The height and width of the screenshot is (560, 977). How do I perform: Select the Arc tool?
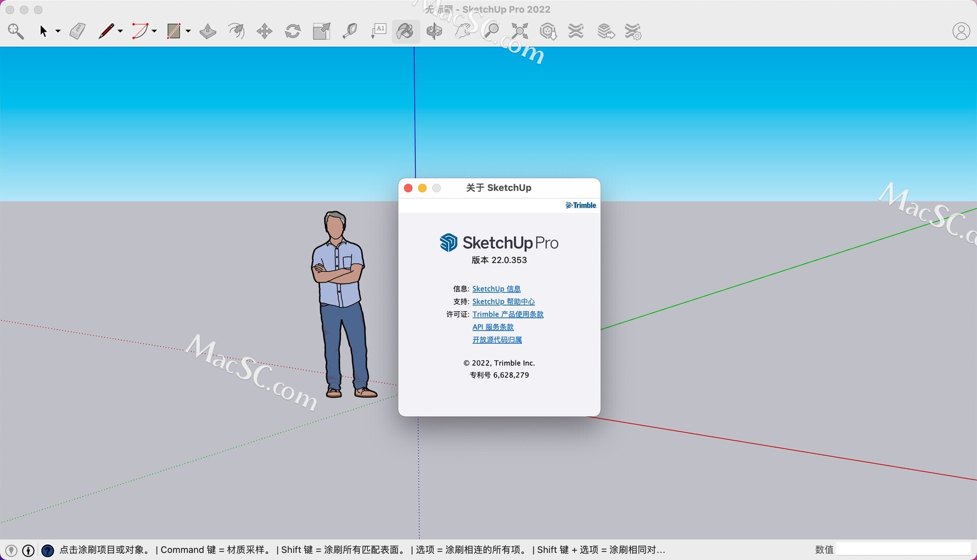(x=140, y=31)
